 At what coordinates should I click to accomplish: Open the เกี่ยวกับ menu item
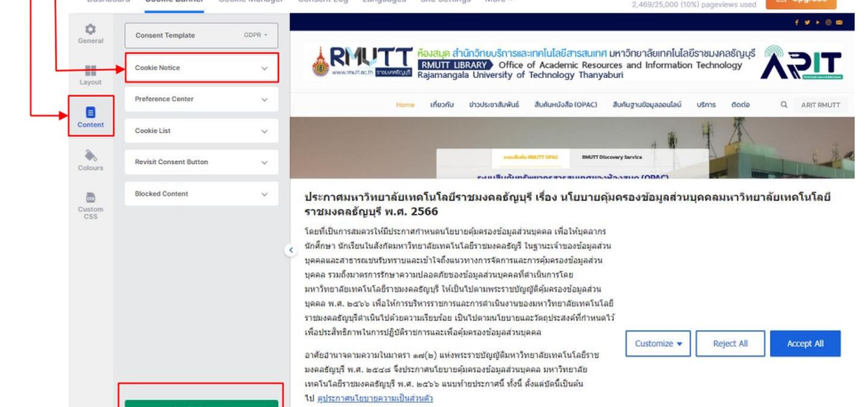coord(442,105)
